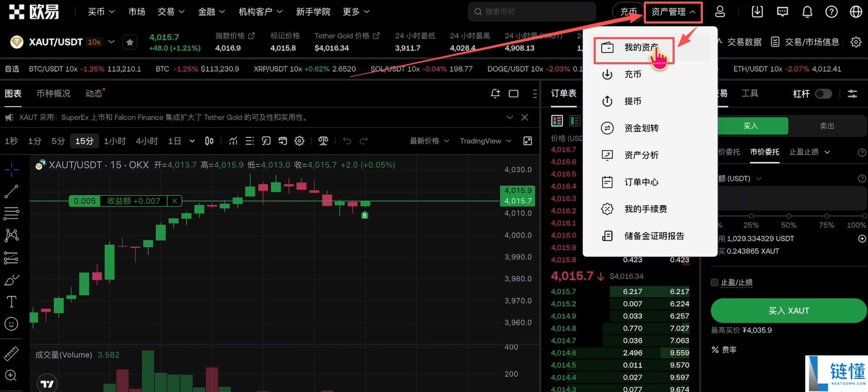Open chart settings gear icon
The image size is (868, 392).
click(299, 141)
